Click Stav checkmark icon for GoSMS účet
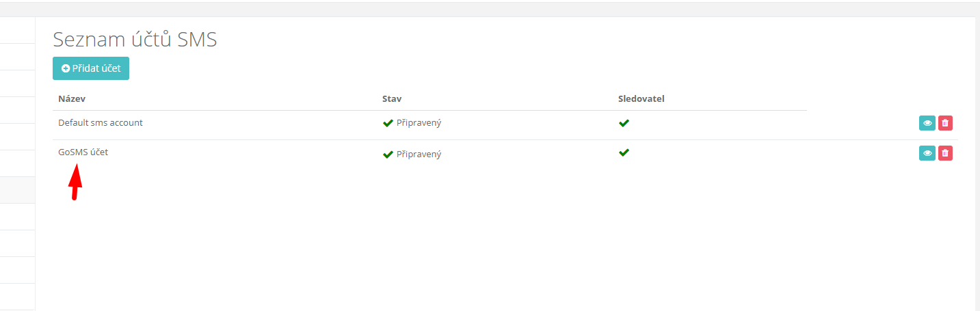Viewport: 980px width, 311px height. [388, 154]
